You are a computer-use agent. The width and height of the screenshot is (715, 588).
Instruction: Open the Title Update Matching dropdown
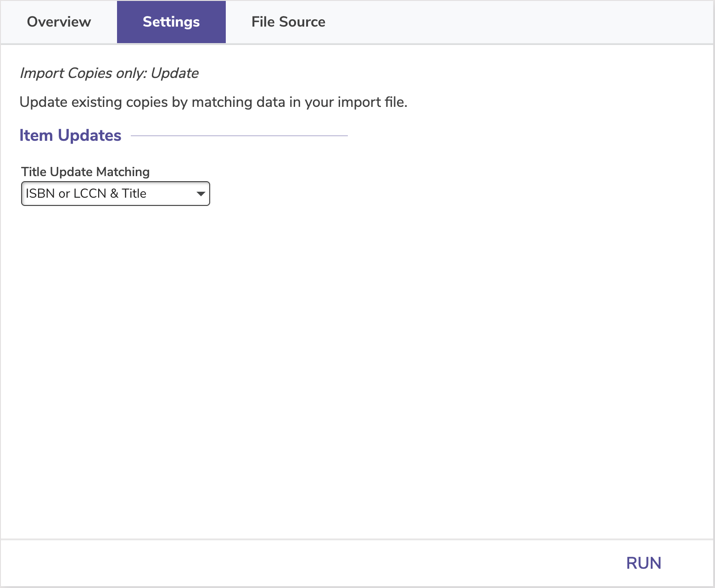pos(115,194)
